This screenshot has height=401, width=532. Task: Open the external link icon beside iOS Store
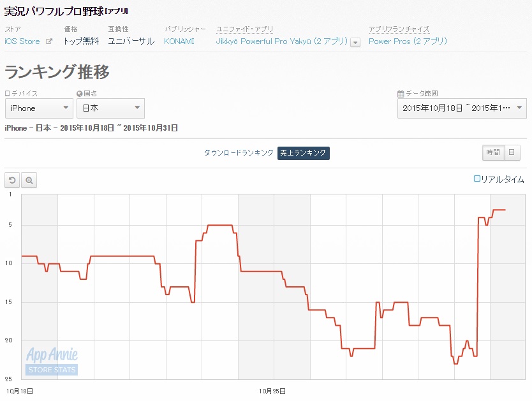(49, 41)
